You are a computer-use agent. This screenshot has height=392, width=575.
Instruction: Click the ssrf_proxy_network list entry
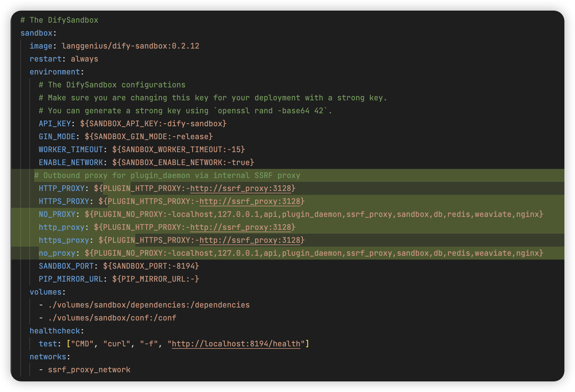[89, 370]
